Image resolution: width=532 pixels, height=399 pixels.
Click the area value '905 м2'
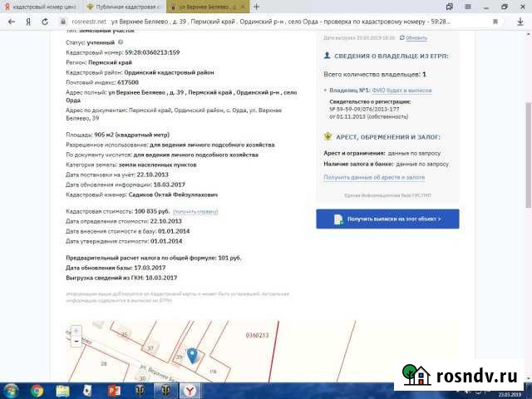click(x=104, y=135)
